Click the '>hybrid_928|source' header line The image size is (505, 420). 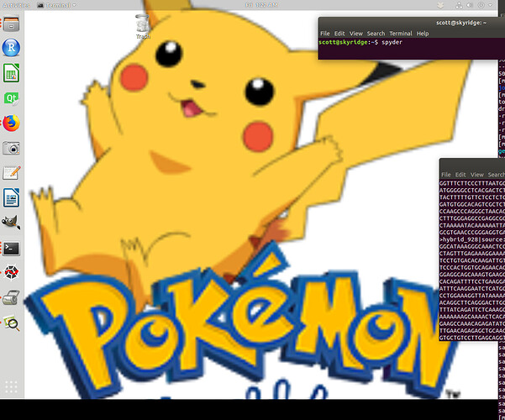[472, 239]
